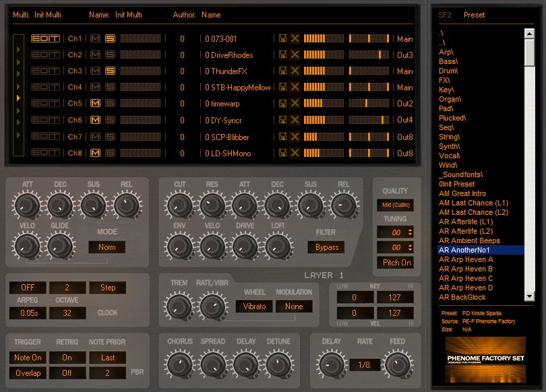The width and height of the screenshot is (546, 392).
Task: Click the preset list scrollbar down arrow
Action: tap(529, 296)
